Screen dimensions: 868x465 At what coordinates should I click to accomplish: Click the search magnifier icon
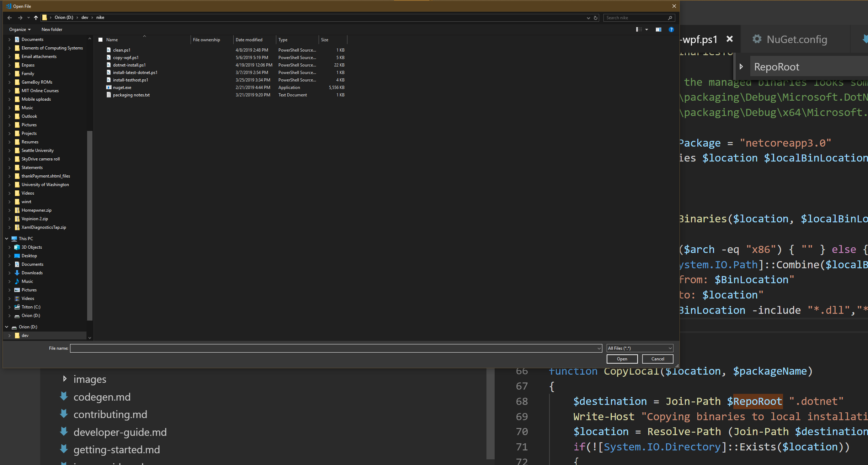click(x=670, y=18)
